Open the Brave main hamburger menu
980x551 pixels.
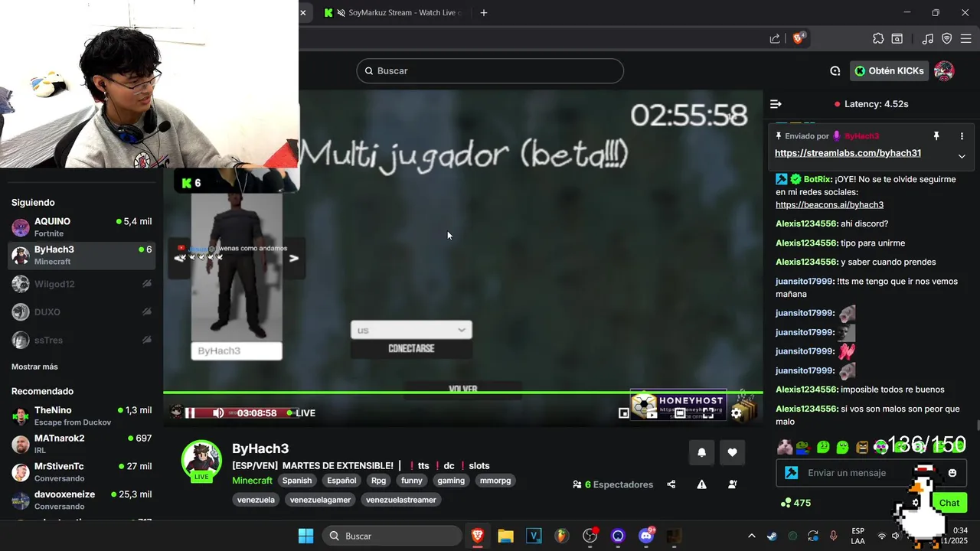click(x=968, y=38)
